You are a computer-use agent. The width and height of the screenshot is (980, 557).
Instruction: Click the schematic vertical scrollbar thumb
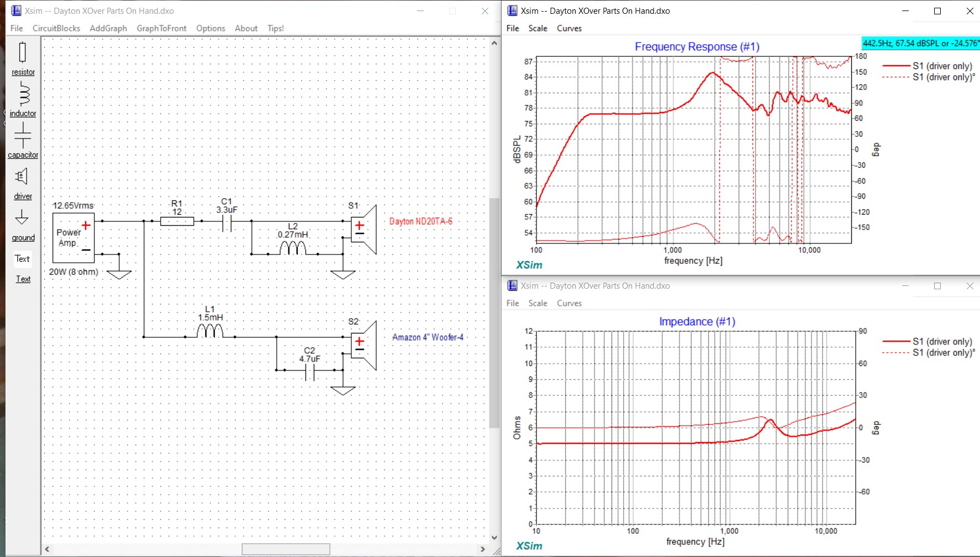[494, 312]
